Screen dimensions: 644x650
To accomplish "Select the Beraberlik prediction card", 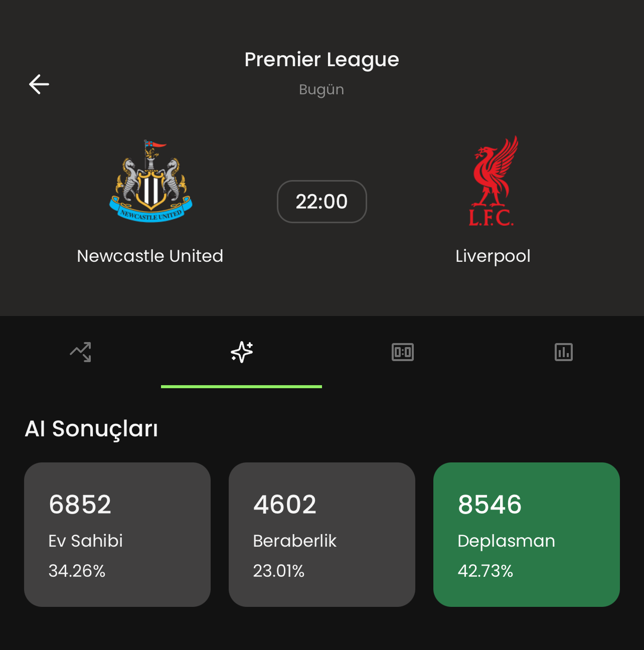I will 322,535.
